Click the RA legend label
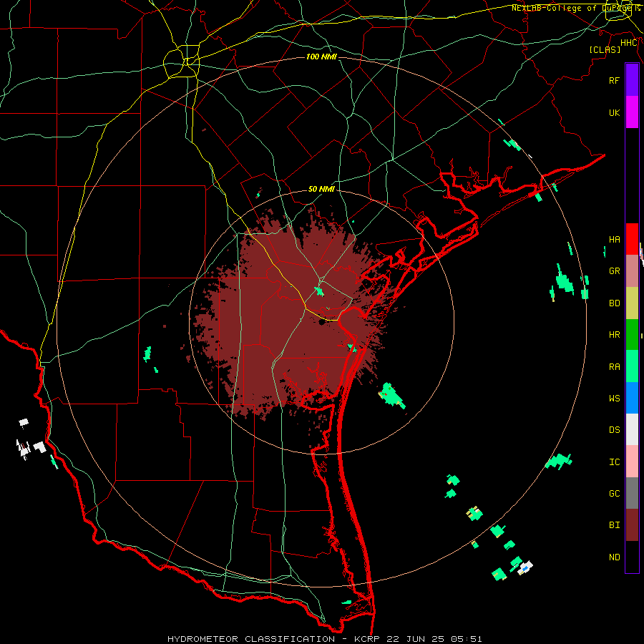Viewport: 644px width, 644px height. (x=614, y=367)
